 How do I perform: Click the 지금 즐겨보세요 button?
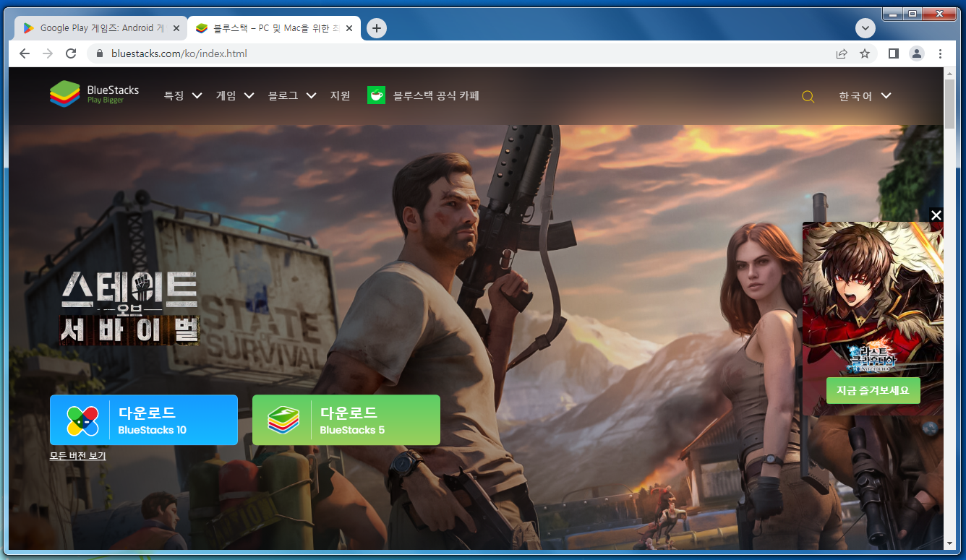tap(873, 391)
